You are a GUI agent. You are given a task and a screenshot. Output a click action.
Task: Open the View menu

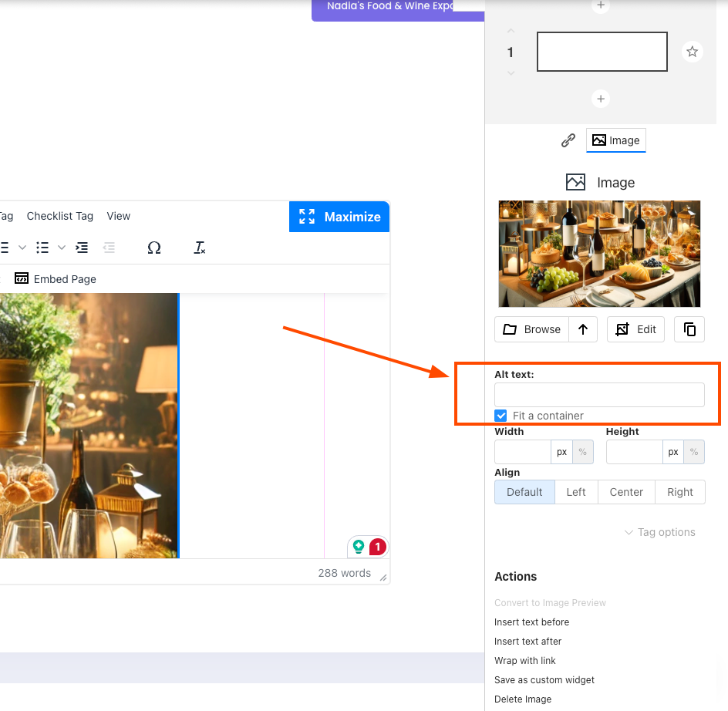[119, 216]
